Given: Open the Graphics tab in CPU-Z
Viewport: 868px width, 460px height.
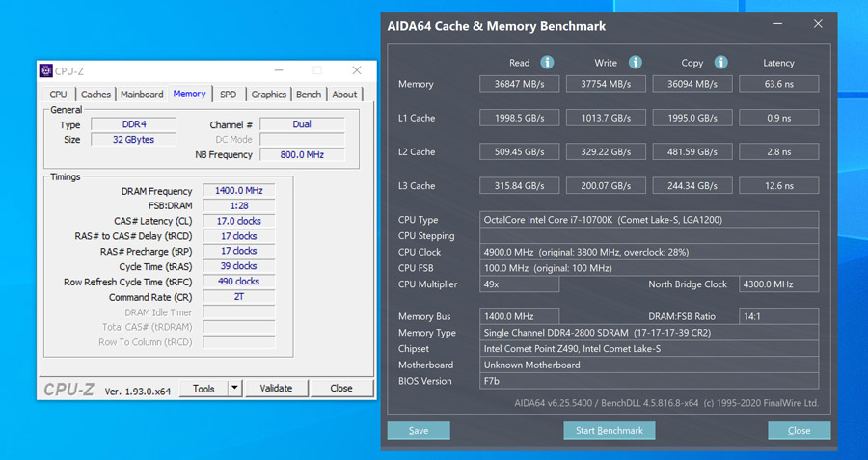Looking at the screenshot, I should (x=268, y=95).
